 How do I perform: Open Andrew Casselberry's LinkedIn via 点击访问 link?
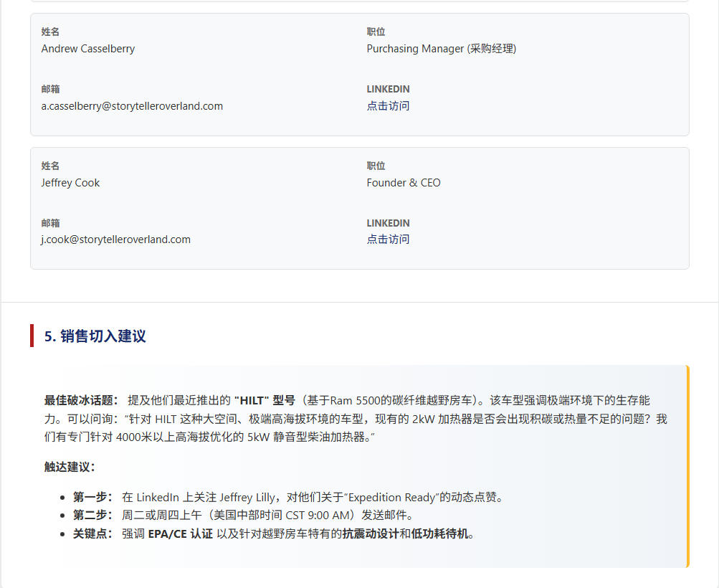coord(388,105)
